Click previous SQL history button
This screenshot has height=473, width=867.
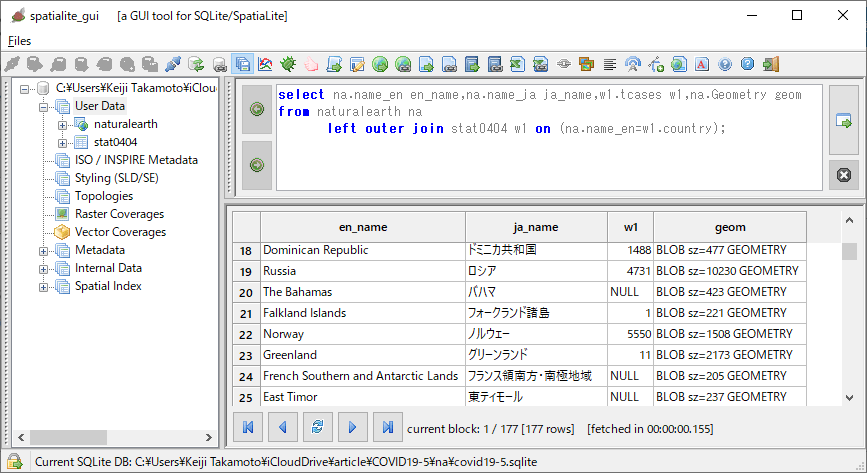[257, 109]
